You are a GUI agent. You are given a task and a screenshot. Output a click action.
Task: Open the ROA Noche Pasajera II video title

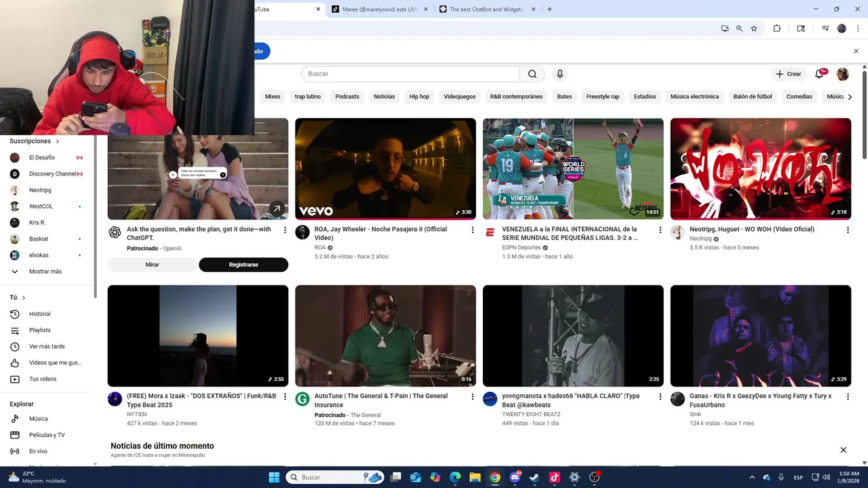[380, 234]
